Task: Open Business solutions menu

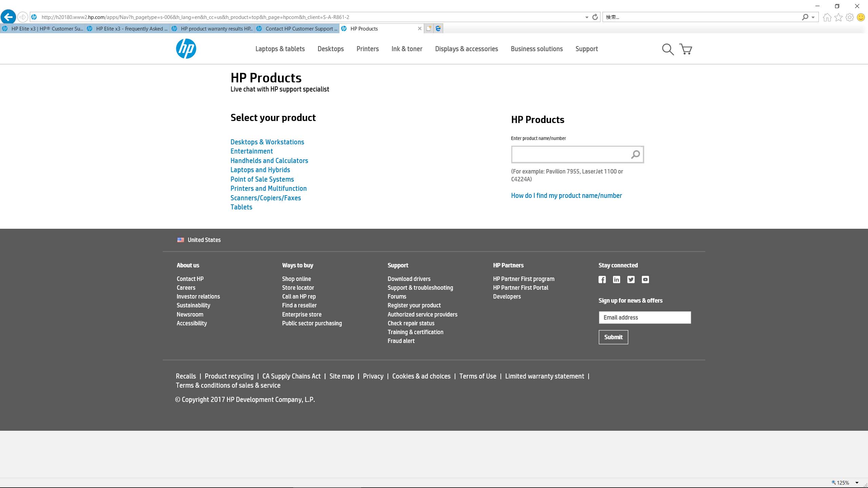Action: [537, 49]
